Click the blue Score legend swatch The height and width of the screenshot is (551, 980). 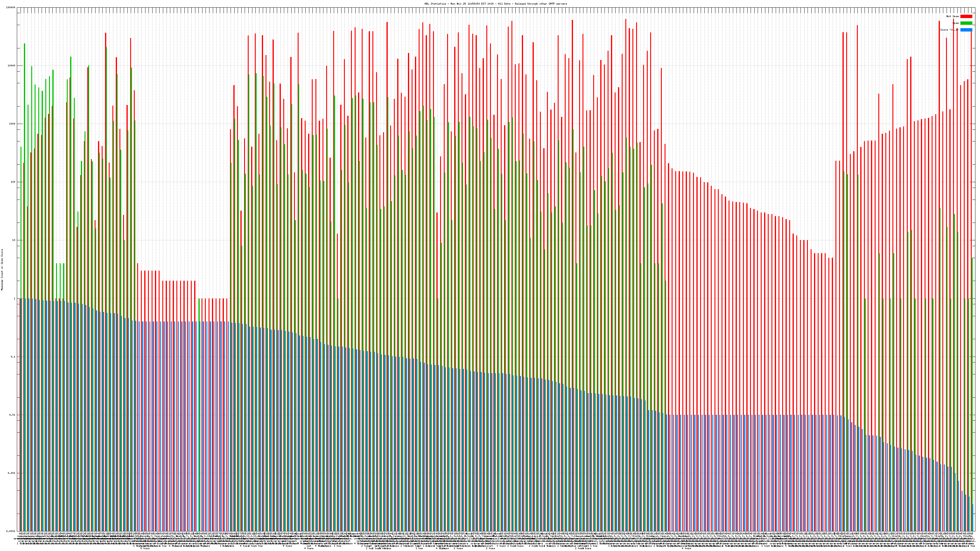tap(966, 30)
